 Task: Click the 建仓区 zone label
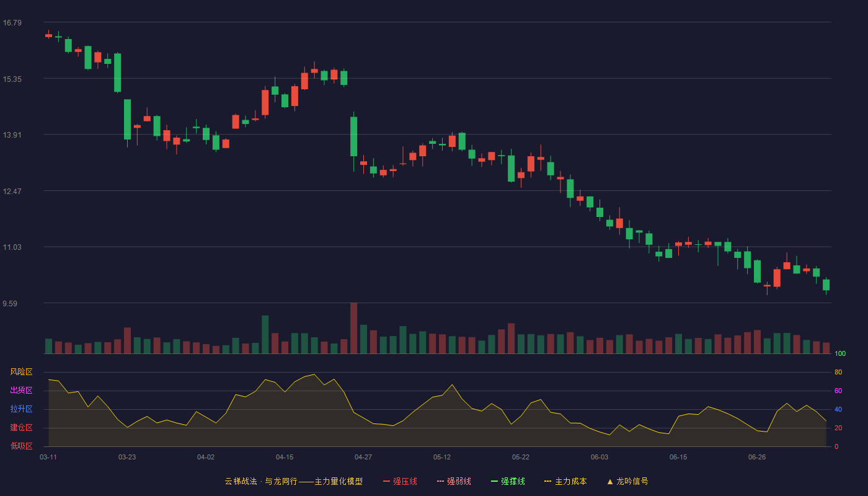(x=21, y=428)
